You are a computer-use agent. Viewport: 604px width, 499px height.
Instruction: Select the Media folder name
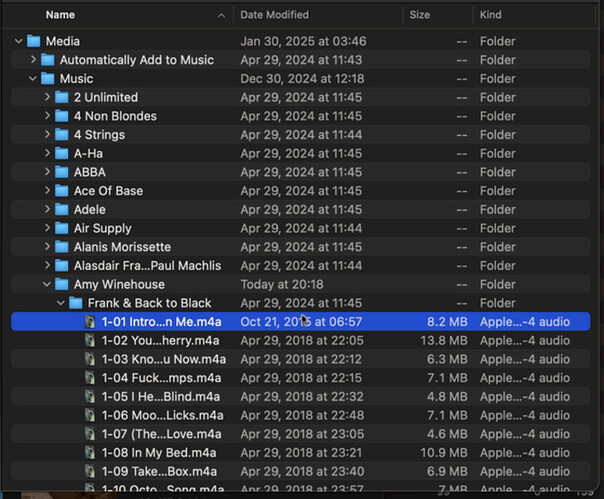pyautogui.click(x=63, y=41)
